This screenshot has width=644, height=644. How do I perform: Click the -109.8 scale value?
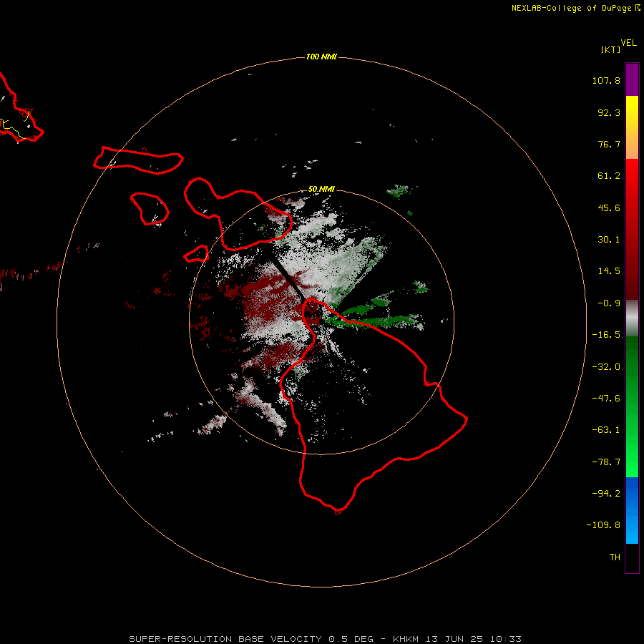[x=604, y=525]
